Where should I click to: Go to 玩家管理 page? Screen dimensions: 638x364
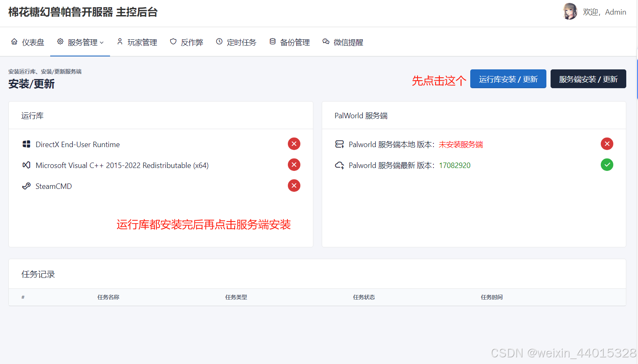(x=137, y=42)
